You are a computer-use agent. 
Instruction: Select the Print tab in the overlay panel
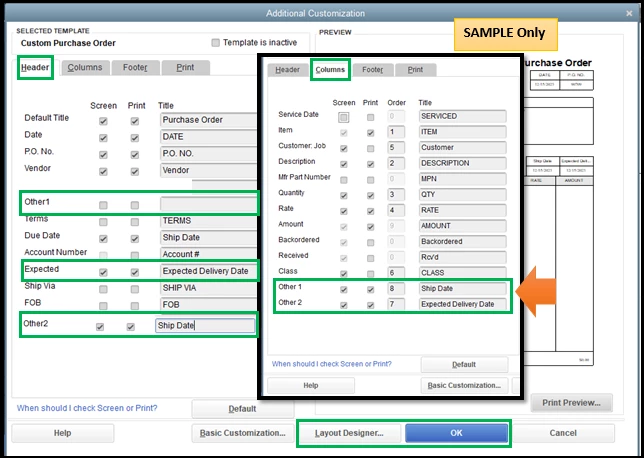click(x=415, y=69)
